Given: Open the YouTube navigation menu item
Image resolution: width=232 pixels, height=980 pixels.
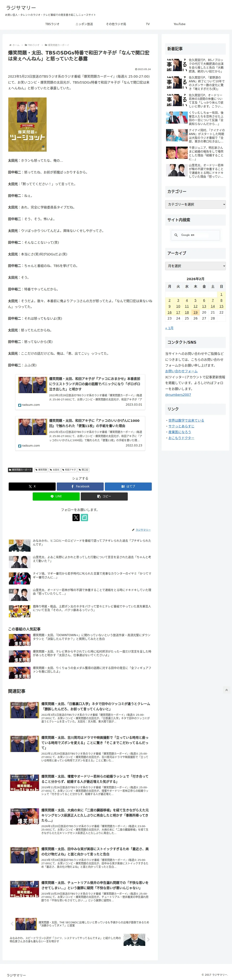Looking at the screenshot, I should tap(179, 24).
